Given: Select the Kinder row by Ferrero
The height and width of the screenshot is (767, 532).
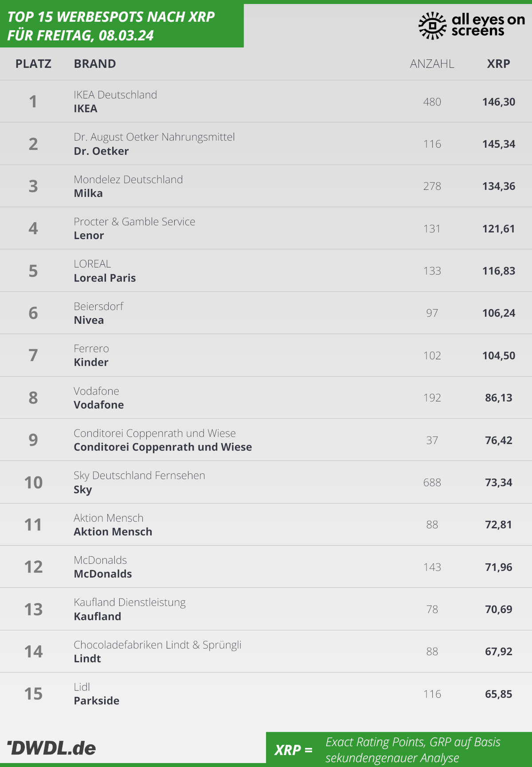Looking at the screenshot, I should (266, 355).
